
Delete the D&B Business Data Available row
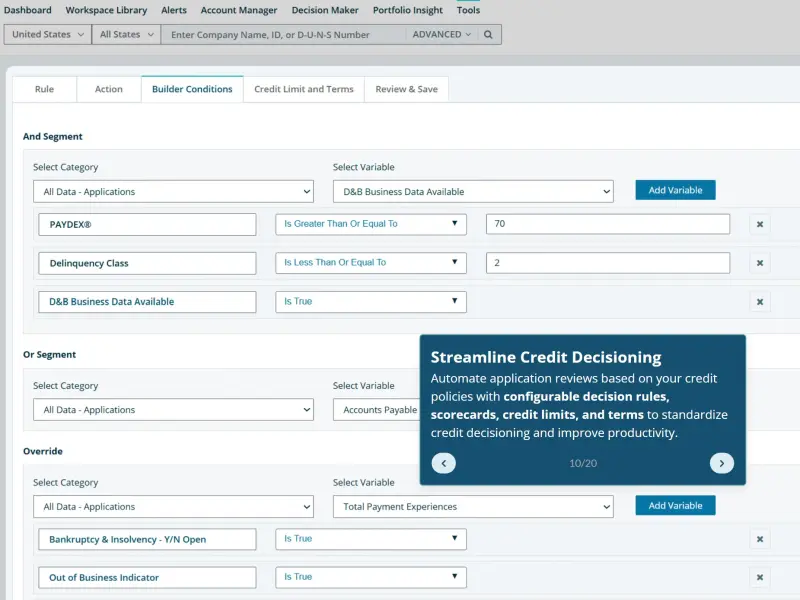760,302
